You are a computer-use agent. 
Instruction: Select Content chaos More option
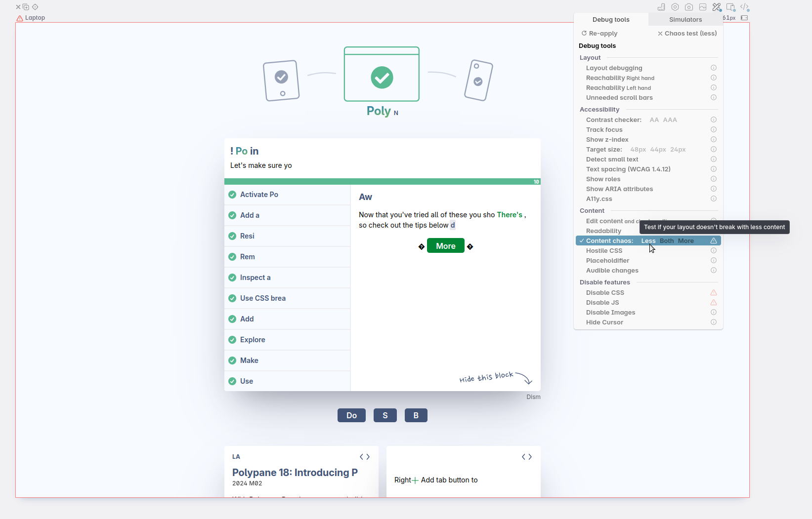[686, 241]
